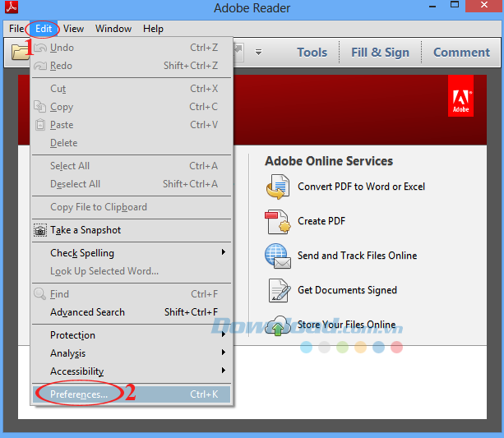Viewport: 504px width, 438px height.
Task: Maximize the Adobe Reader window
Action: (455, 5)
